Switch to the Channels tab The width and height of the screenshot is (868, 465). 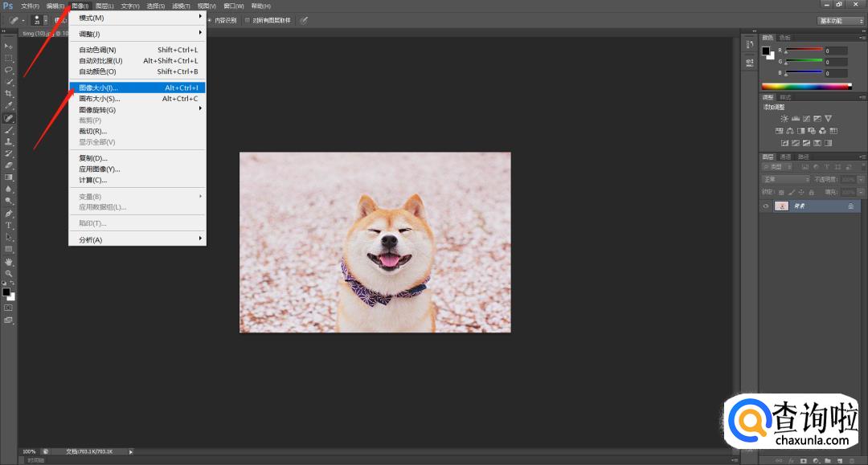pyautogui.click(x=785, y=157)
